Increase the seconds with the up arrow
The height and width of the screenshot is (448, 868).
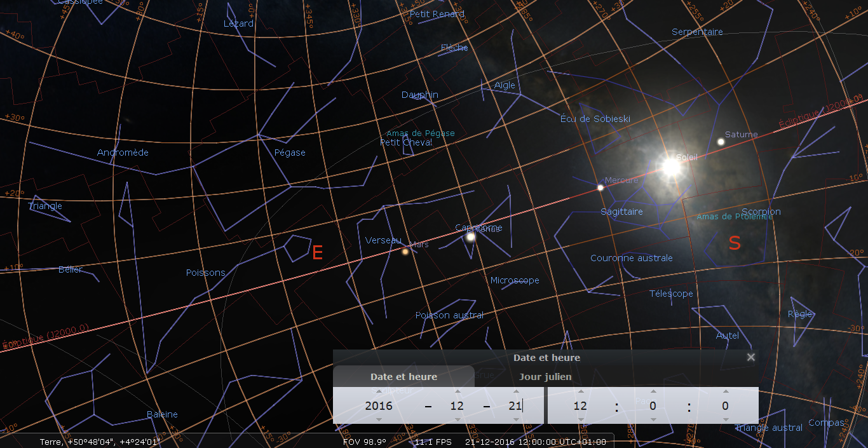[725, 391]
